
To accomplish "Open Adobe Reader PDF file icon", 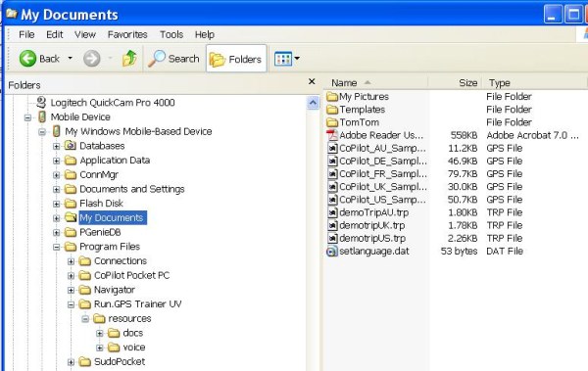I will [332, 135].
